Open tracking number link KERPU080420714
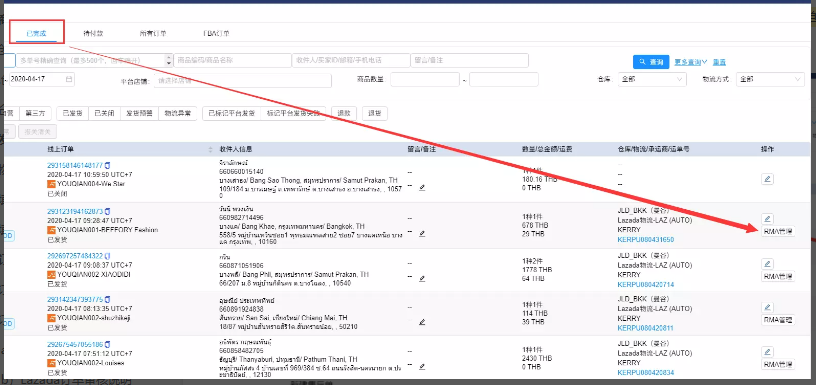 pos(645,285)
